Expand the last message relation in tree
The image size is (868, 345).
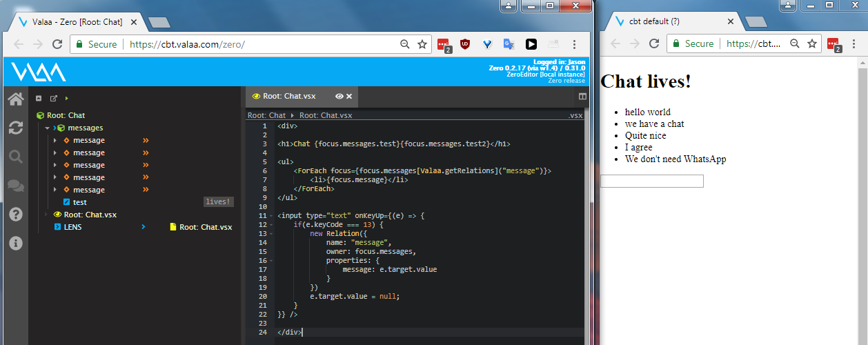coord(55,190)
